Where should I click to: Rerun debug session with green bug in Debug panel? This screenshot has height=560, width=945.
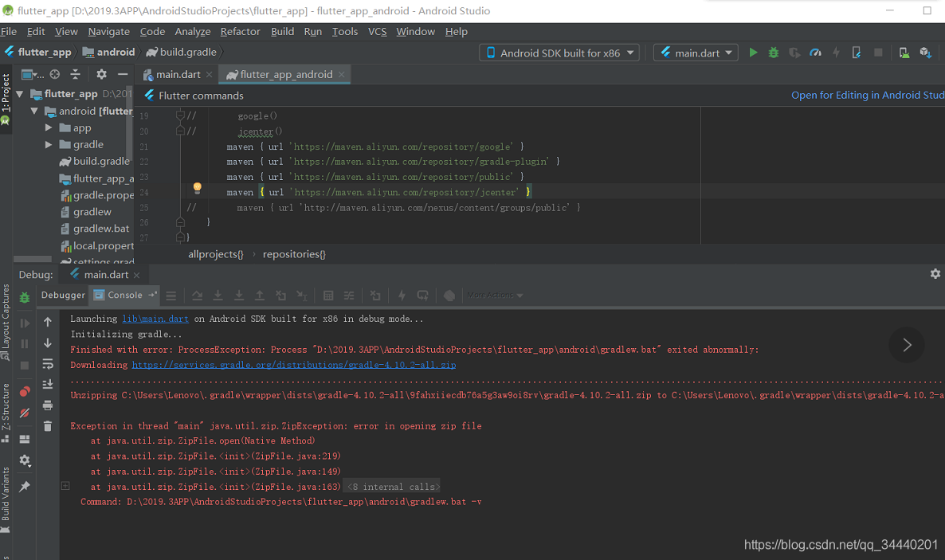[x=25, y=297]
